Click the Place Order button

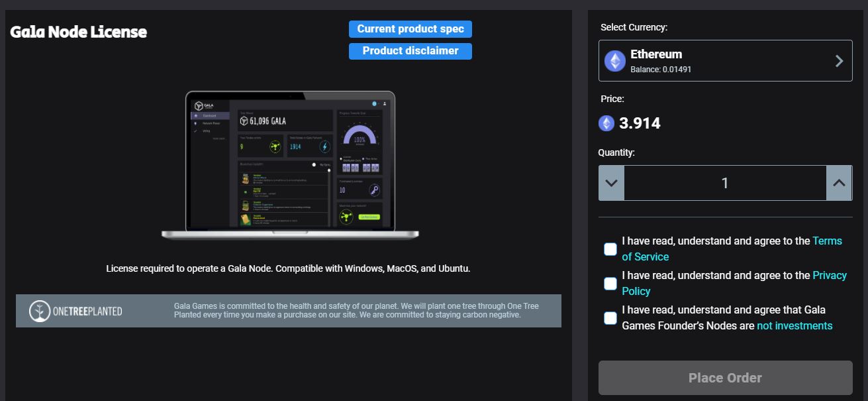pos(725,378)
